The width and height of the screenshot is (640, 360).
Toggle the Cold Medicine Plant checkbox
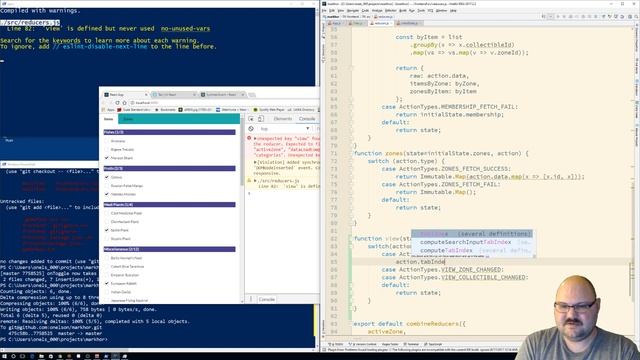click(x=107, y=213)
